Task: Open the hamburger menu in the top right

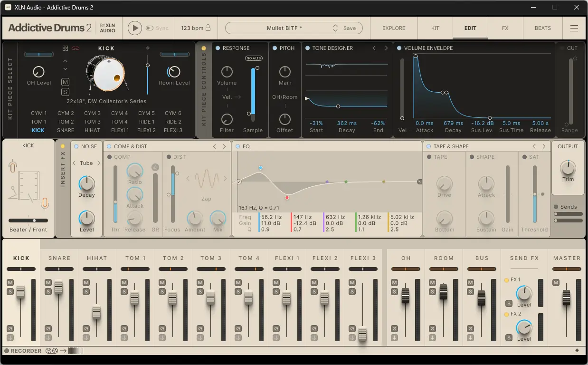Action: 574,28
